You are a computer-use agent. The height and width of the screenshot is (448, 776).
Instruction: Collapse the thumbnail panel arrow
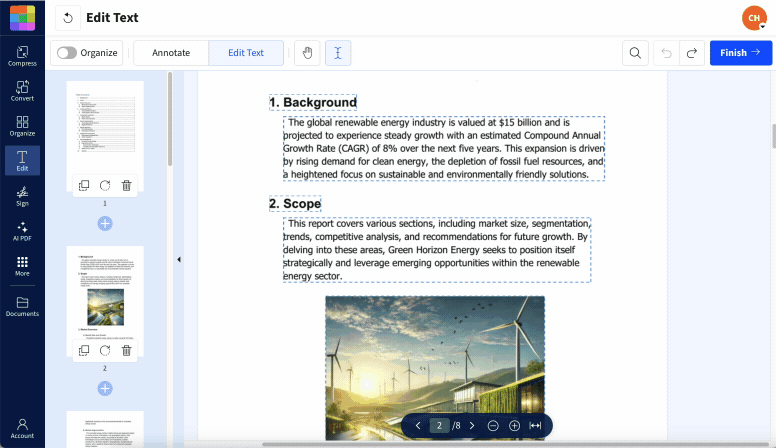click(179, 259)
